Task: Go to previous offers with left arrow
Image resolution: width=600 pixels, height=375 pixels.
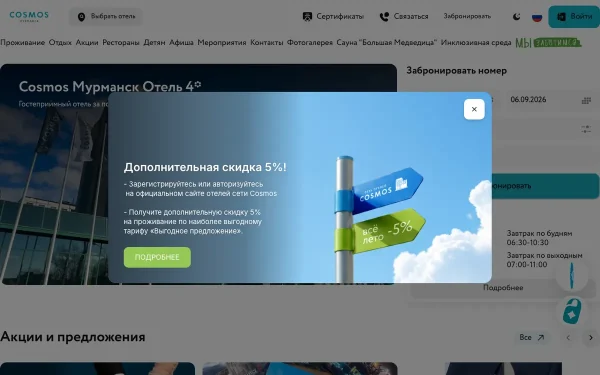Action: (568, 338)
